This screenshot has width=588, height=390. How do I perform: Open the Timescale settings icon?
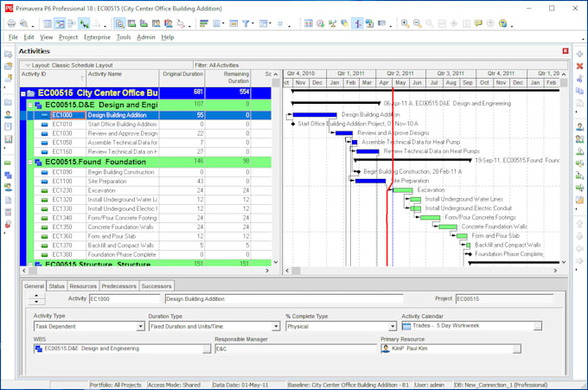[x=233, y=23]
